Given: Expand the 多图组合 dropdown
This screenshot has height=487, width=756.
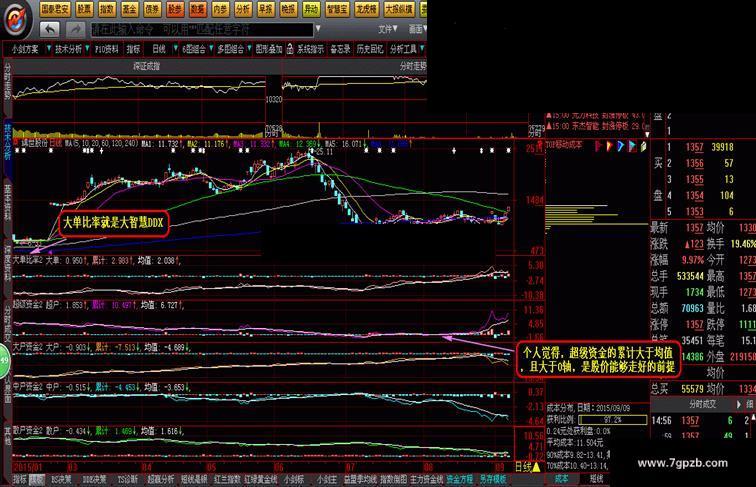Looking at the screenshot, I should (x=249, y=49).
